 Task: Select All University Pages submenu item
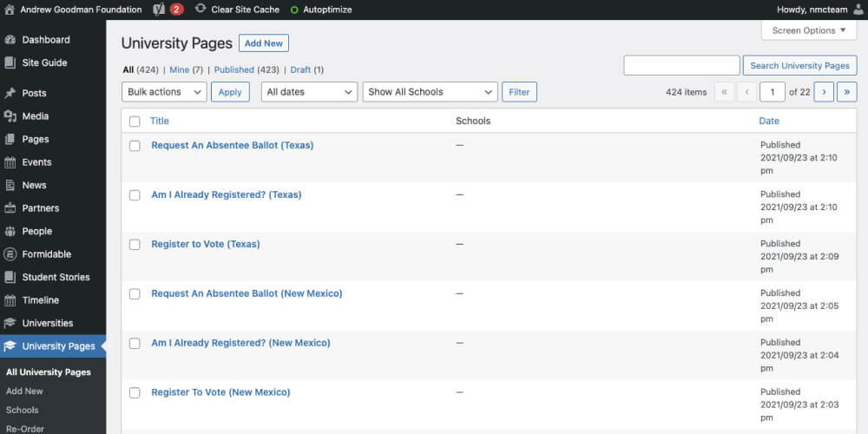[48, 372]
